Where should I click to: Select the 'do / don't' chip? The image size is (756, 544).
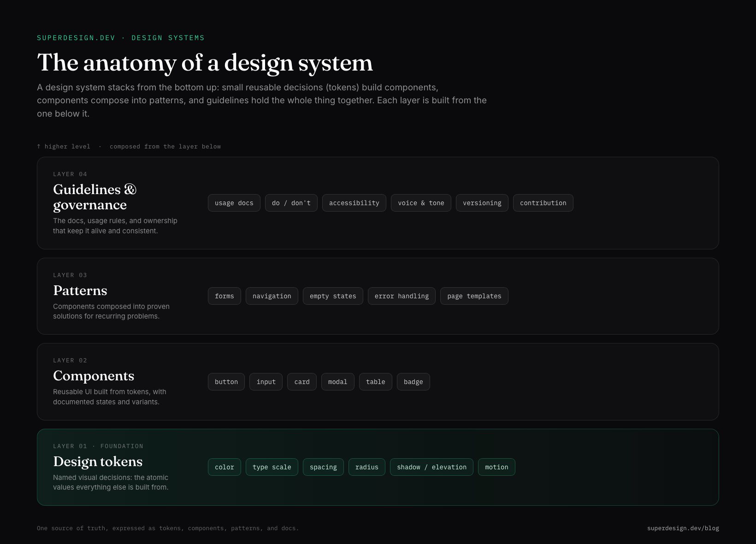(291, 203)
